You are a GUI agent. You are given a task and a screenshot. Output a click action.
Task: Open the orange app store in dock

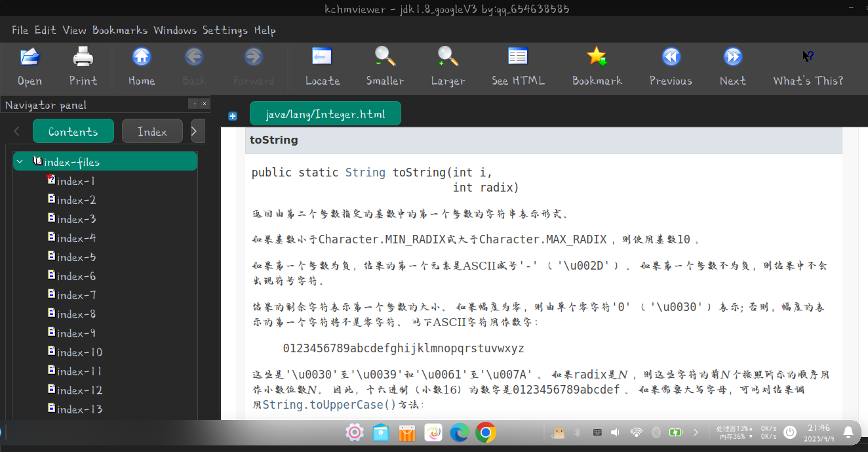click(407, 432)
